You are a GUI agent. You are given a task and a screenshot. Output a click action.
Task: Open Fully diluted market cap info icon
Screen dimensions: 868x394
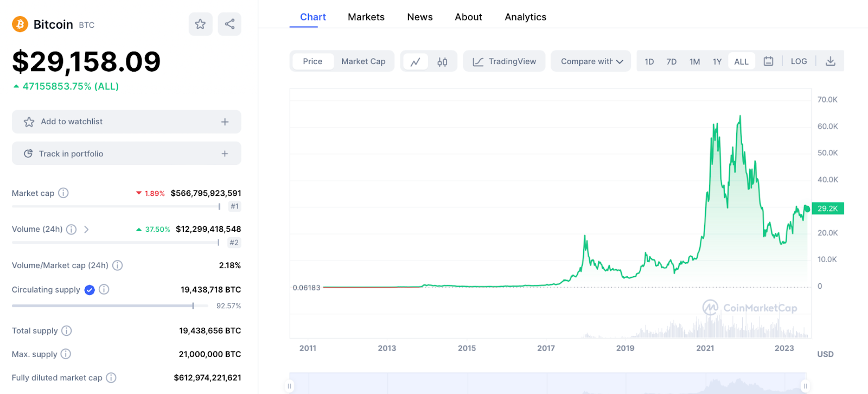[111, 378]
